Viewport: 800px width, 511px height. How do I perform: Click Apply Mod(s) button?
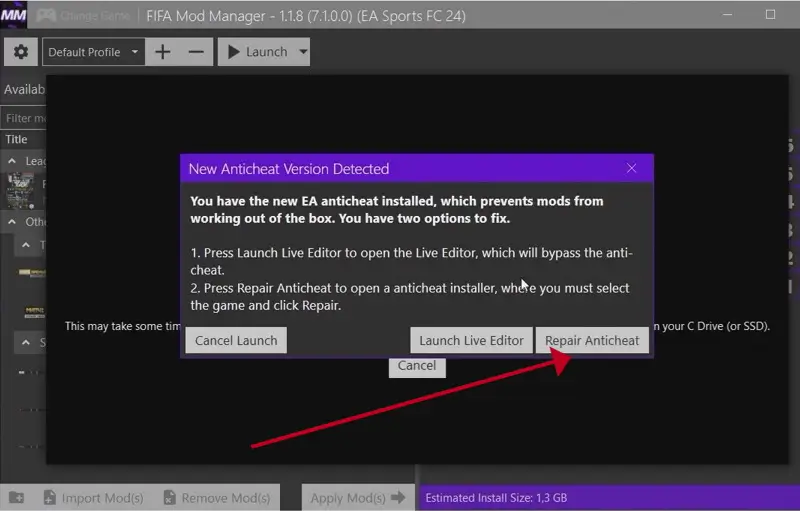point(358,498)
